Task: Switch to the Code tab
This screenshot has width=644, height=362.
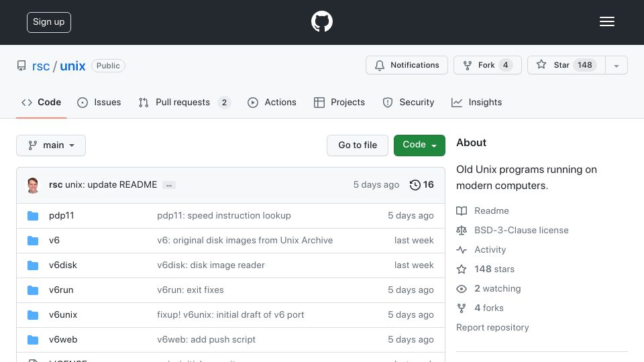Action: point(41,102)
